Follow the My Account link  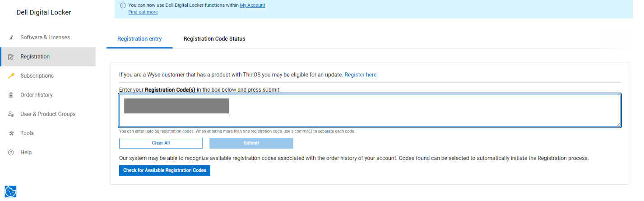[x=252, y=5]
